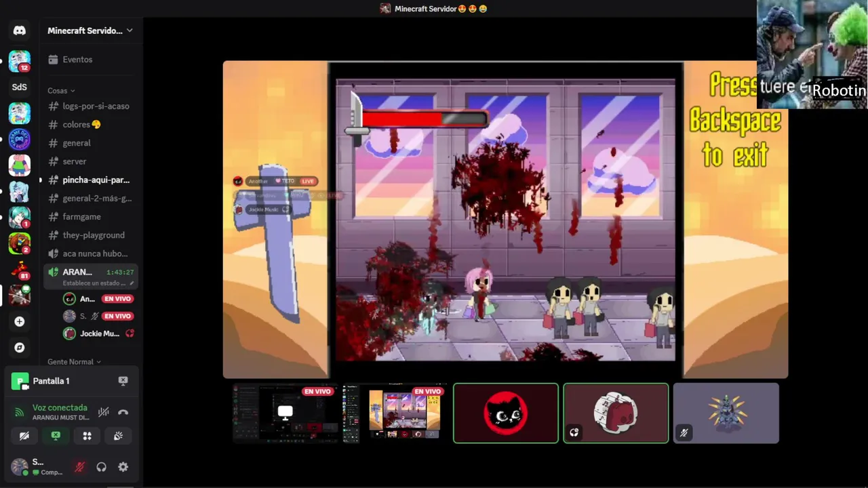Open Discover servers compass icon
This screenshot has width=868, height=488.
click(20, 348)
